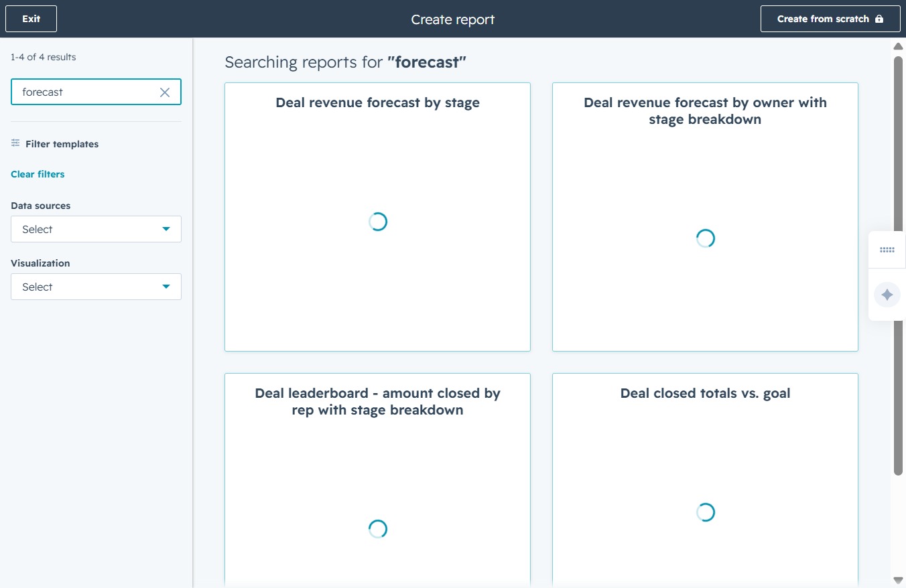The width and height of the screenshot is (906, 588).
Task: Click the Filter templates sliders icon
Action: pyautogui.click(x=15, y=143)
